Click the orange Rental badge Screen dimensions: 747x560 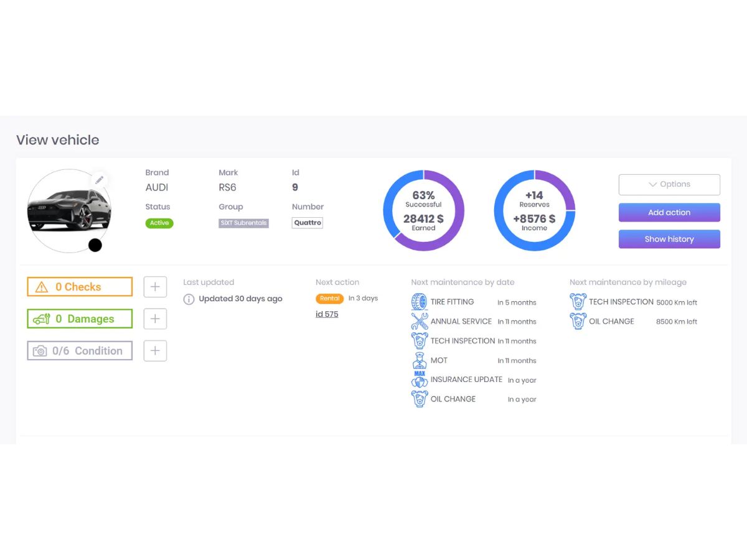click(329, 299)
